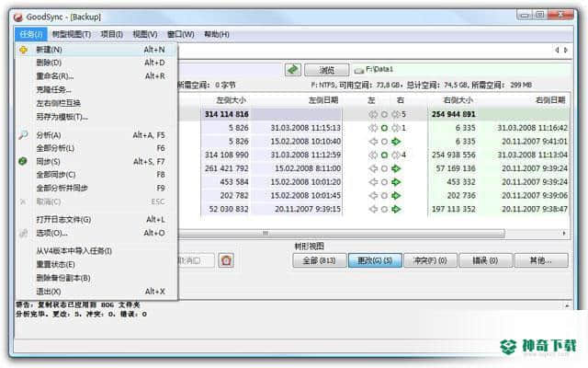The height and width of the screenshot is (368, 588).
Task: Choose 全部分析(L) menu entry
Action: [96, 148]
